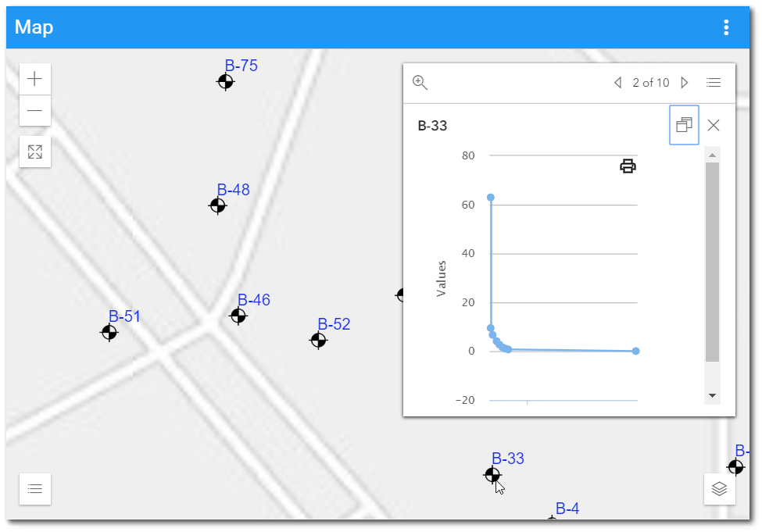Screen dimensions: 762x532
Task: Click the B-52 label on the map
Action: [334, 324]
